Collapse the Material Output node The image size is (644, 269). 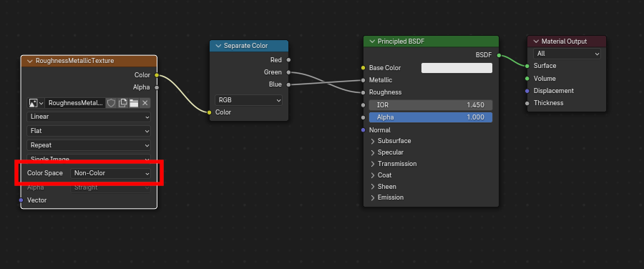pyautogui.click(x=536, y=41)
